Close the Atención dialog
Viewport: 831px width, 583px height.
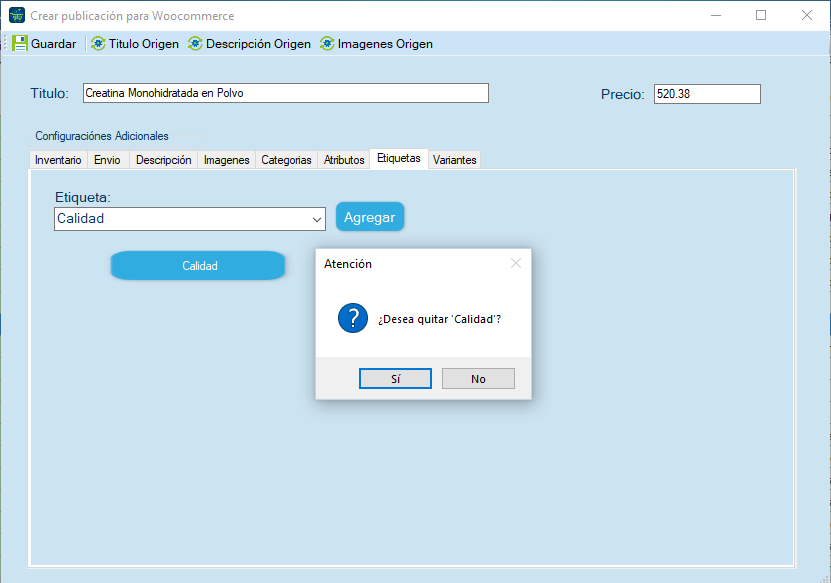516,263
